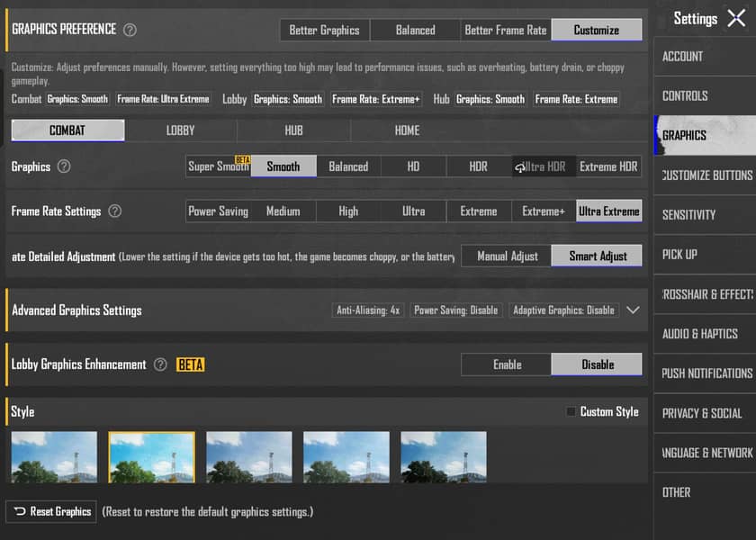Viewport: 756px width, 540px height.
Task: Set graphics quality to Extreme HDR
Action: (x=608, y=166)
